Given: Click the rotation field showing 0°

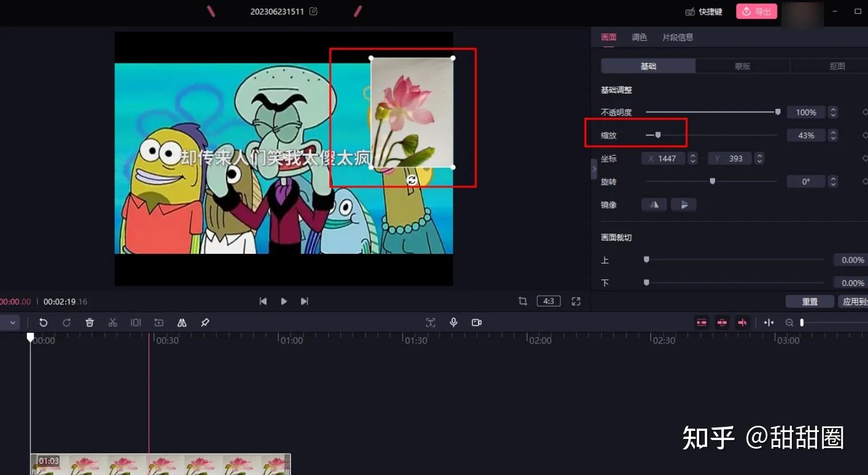Looking at the screenshot, I should pyautogui.click(x=806, y=181).
